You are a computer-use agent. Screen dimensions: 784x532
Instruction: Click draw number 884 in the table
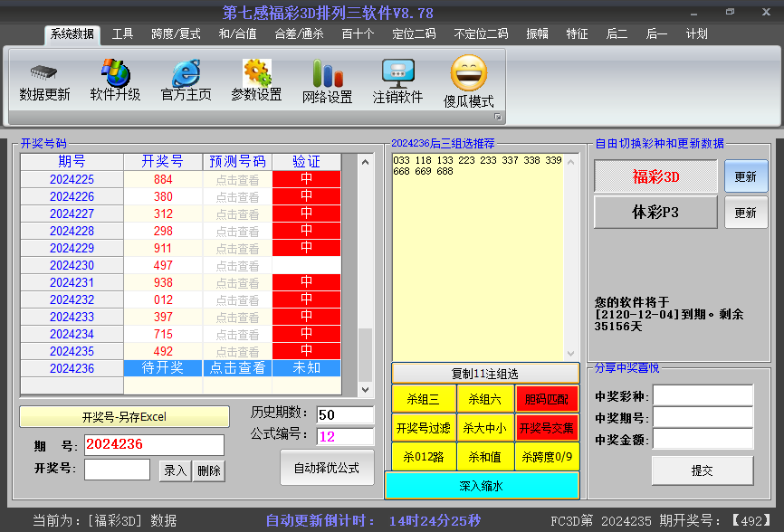point(163,180)
